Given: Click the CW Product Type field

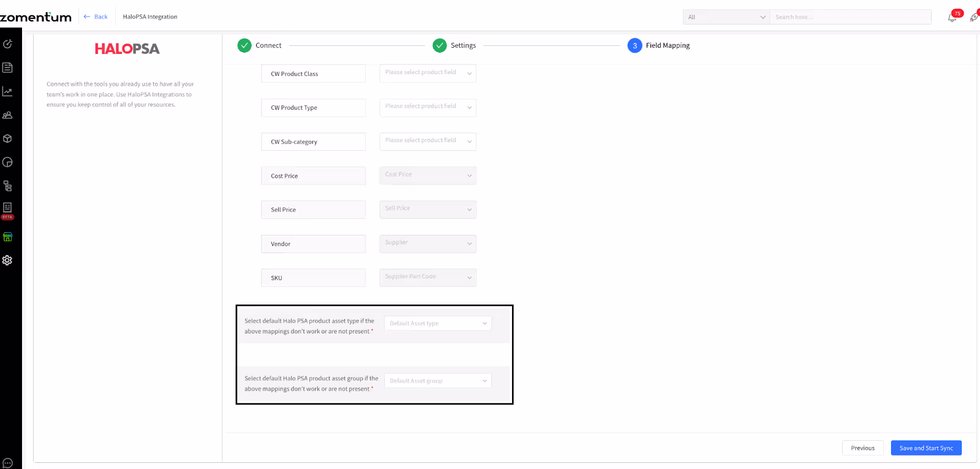Looking at the screenshot, I should (314, 108).
